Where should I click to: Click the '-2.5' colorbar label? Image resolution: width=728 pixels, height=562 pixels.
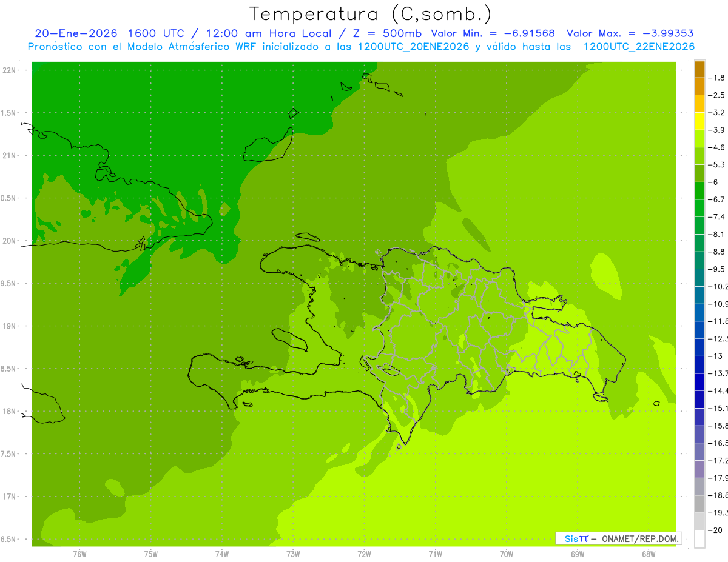tap(716, 95)
